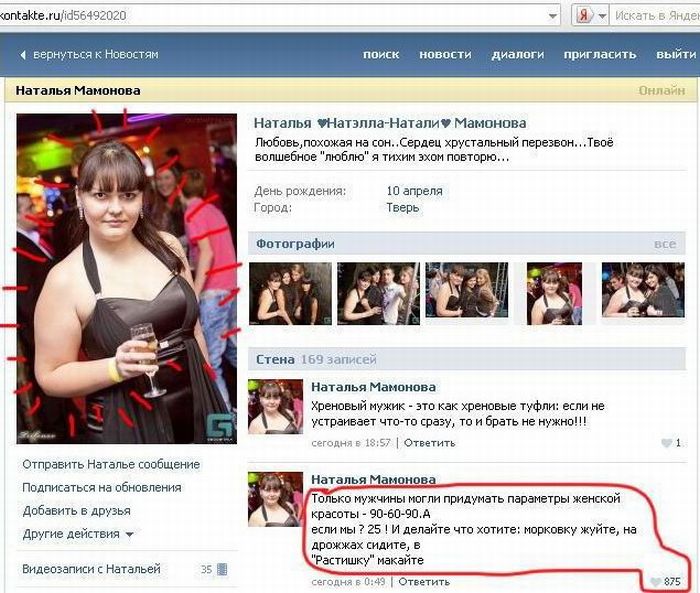
Task: Open the все photos link
Action: [665, 244]
